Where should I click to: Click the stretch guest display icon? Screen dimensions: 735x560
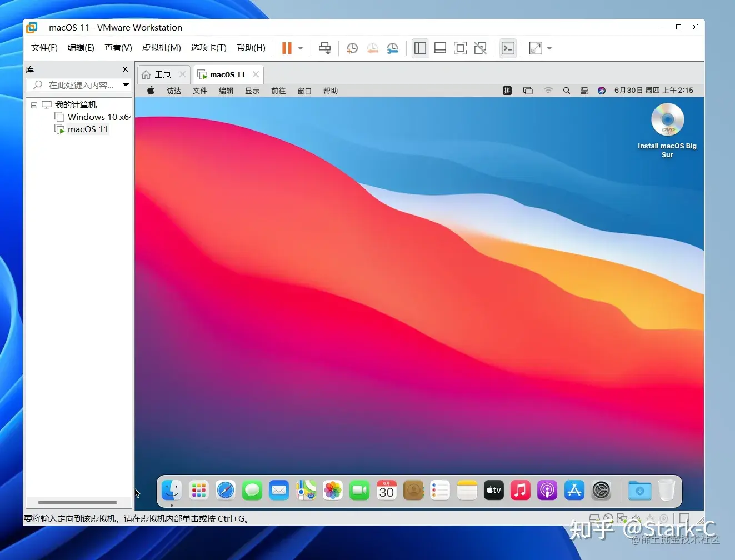[536, 48]
